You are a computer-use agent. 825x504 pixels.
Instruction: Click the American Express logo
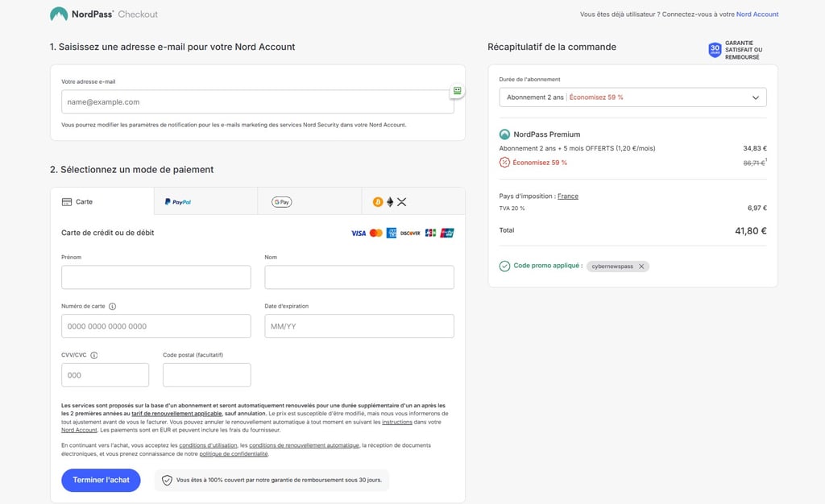coord(392,233)
